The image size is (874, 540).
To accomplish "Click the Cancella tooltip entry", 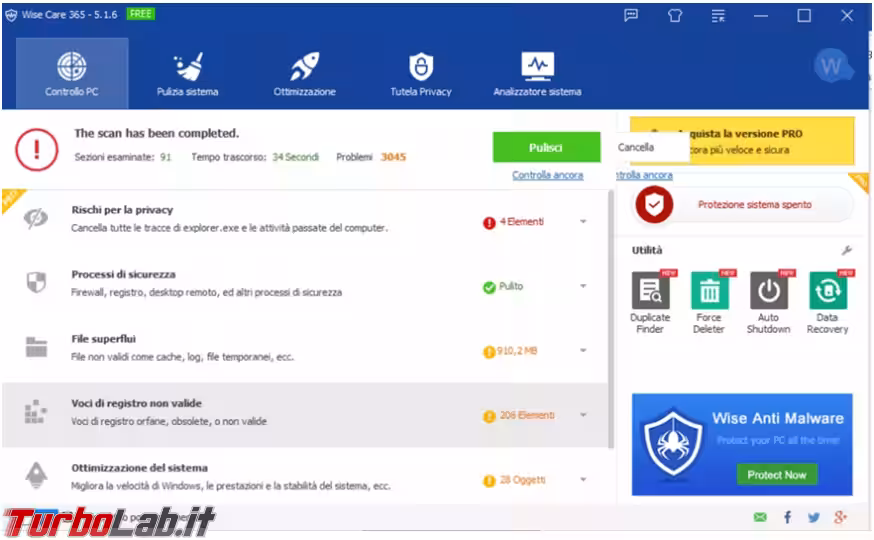I will (x=636, y=147).
